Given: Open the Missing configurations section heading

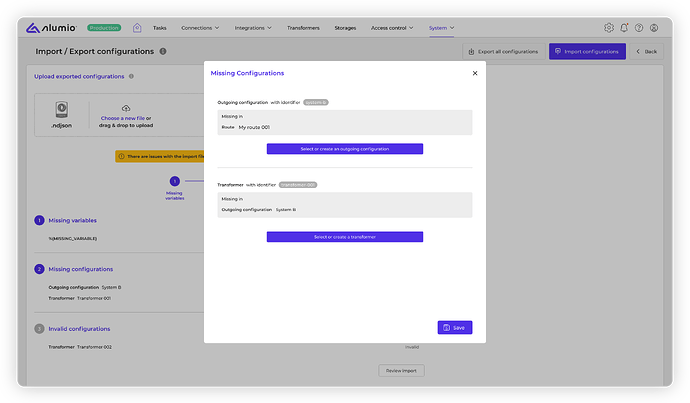Looking at the screenshot, I should click(81, 269).
